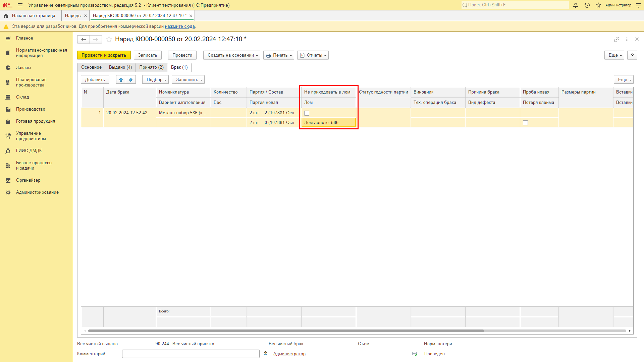The image size is (644, 362).
Task: Toggle Потеря клейма checkbox in row
Action: pyautogui.click(x=525, y=123)
